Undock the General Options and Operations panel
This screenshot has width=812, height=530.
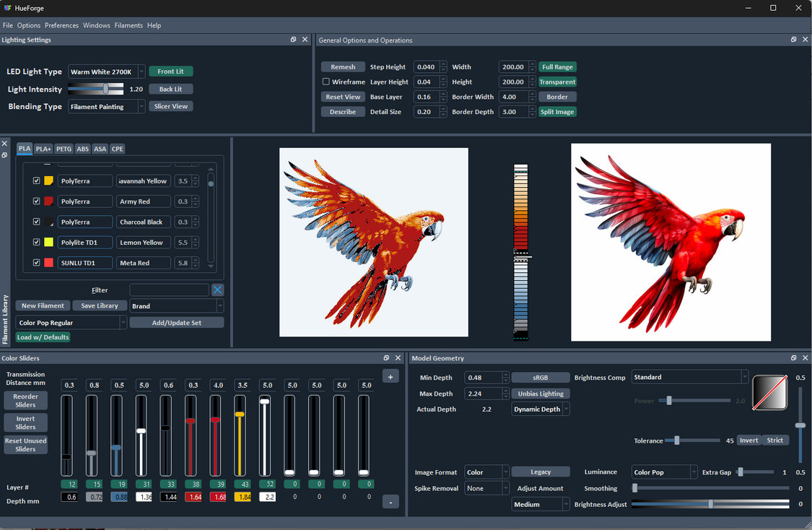pos(793,40)
